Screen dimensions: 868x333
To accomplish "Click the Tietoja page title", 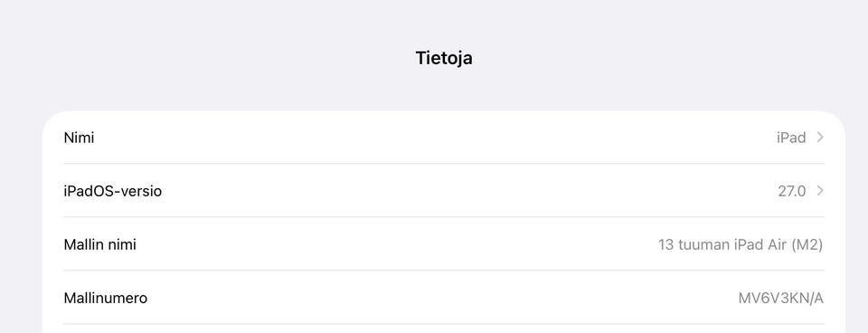I will point(444,58).
